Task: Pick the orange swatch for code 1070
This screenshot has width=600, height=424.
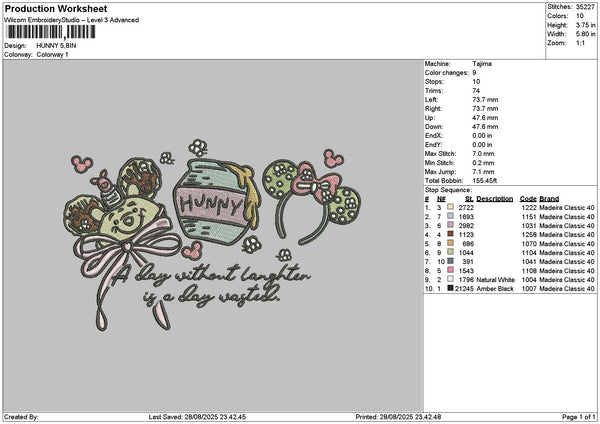Action: 450,243
